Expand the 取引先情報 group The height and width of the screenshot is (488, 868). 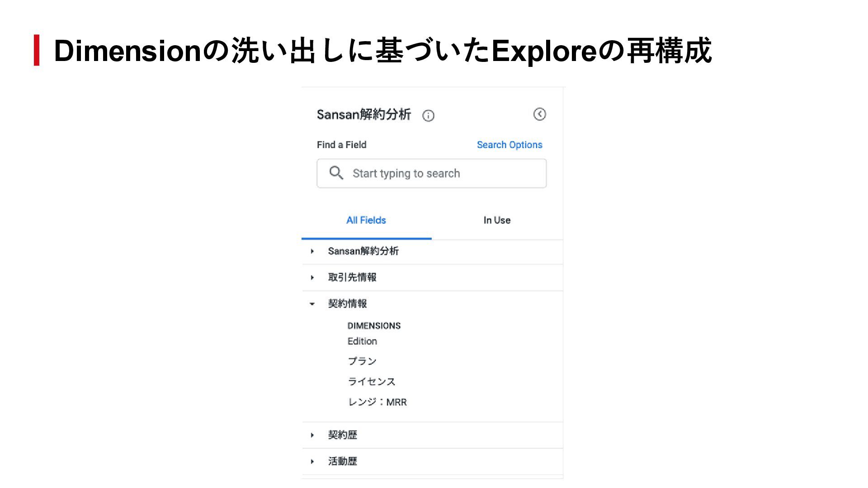tap(312, 277)
